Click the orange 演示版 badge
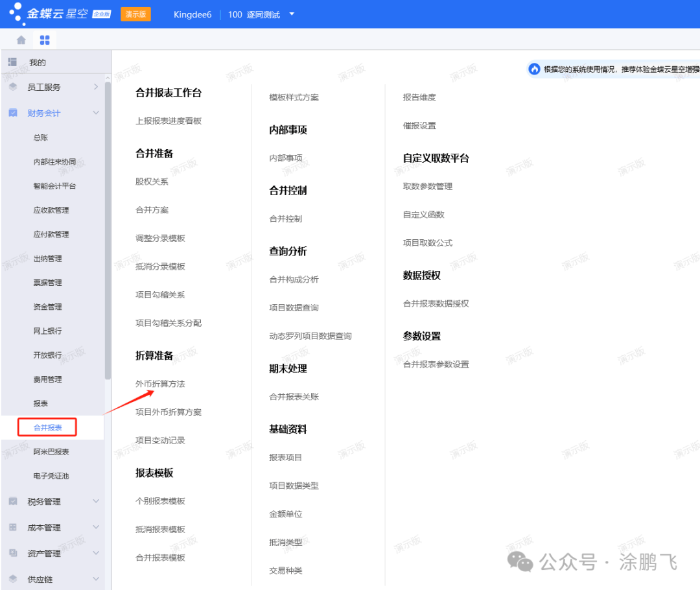The width and height of the screenshot is (700, 590). point(135,14)
